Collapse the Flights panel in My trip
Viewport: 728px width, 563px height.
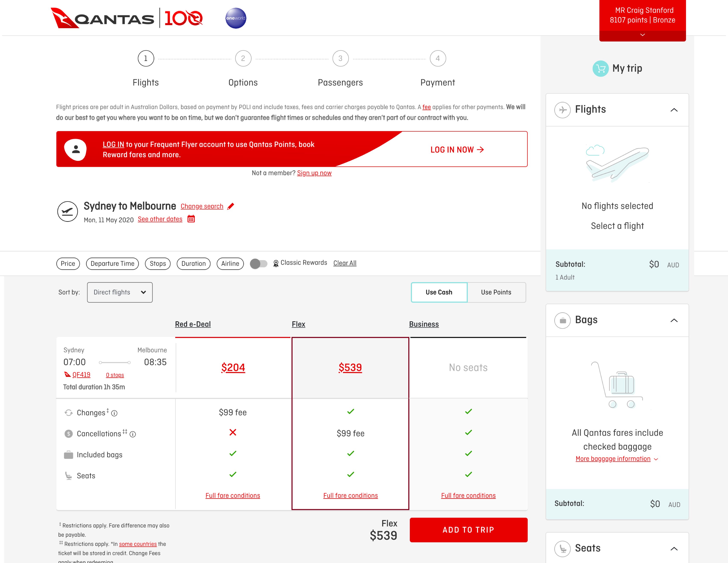[674, 110]
